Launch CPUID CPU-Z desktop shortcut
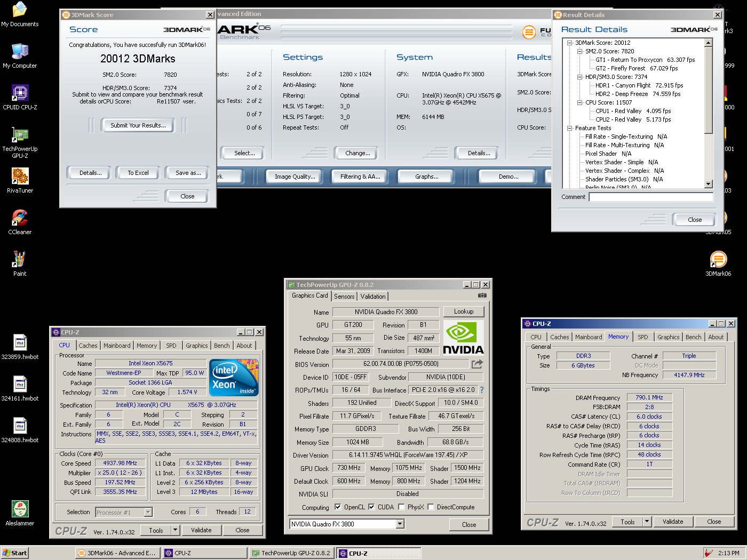This screenshot has height=560, width=747. pyautogui.click(x=20, y=97)
